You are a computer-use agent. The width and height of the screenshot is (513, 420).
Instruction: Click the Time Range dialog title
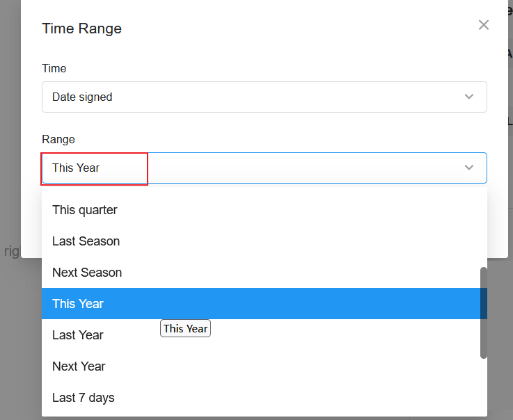click(82, 29)
